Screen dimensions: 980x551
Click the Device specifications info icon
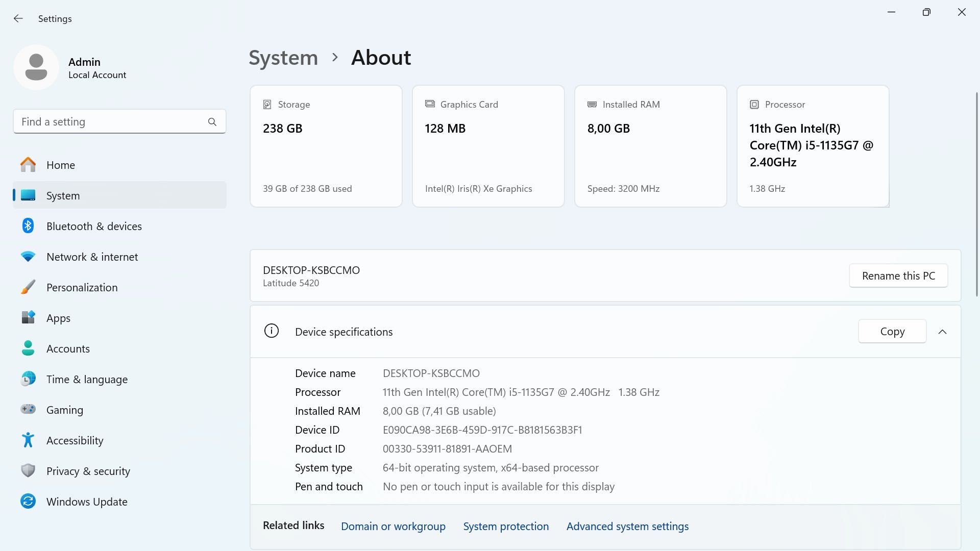(272, 331)
